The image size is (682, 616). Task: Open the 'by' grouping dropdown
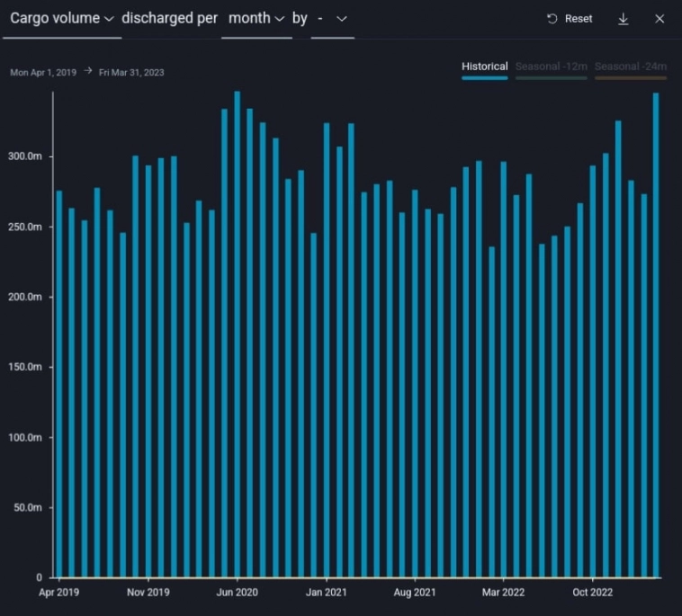point(332,19)
